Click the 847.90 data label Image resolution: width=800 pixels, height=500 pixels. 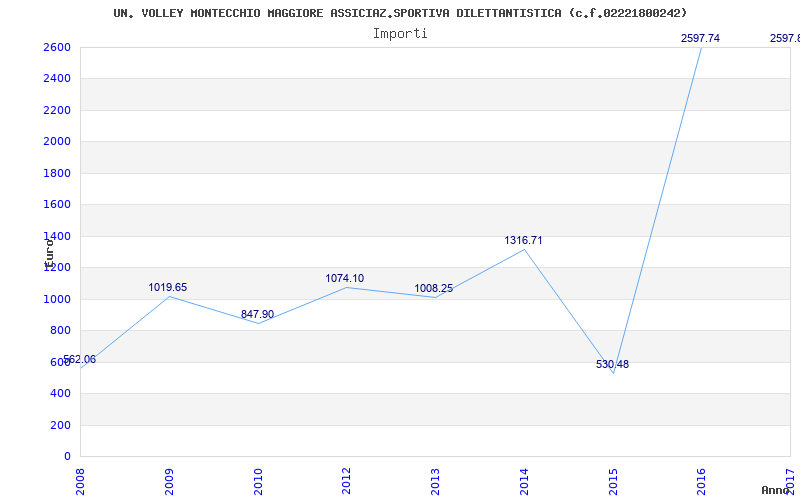257,314
